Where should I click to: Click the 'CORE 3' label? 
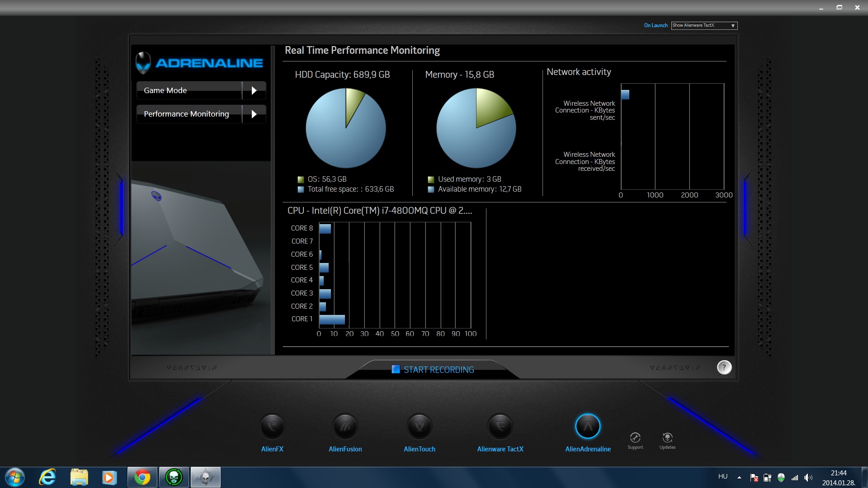pyautogui.click(x=302, y=293)
